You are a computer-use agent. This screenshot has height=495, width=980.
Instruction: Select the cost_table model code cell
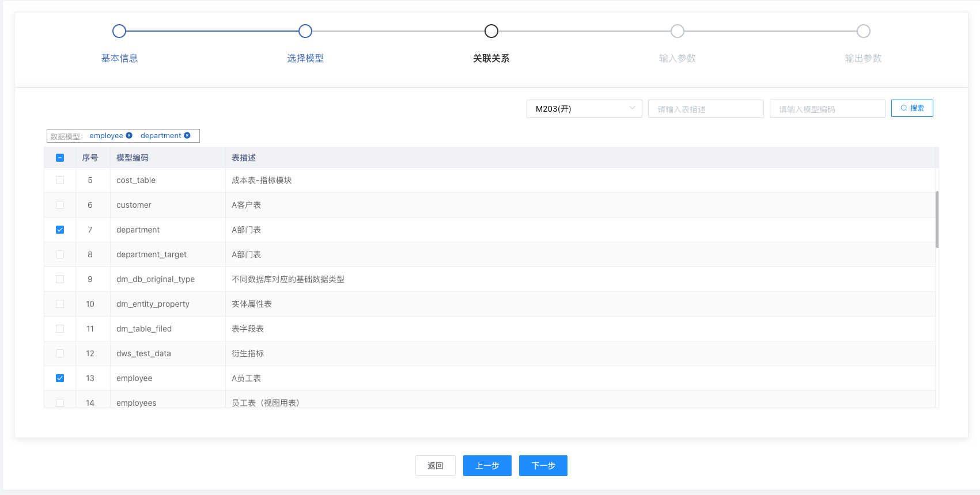click(168, 180)
